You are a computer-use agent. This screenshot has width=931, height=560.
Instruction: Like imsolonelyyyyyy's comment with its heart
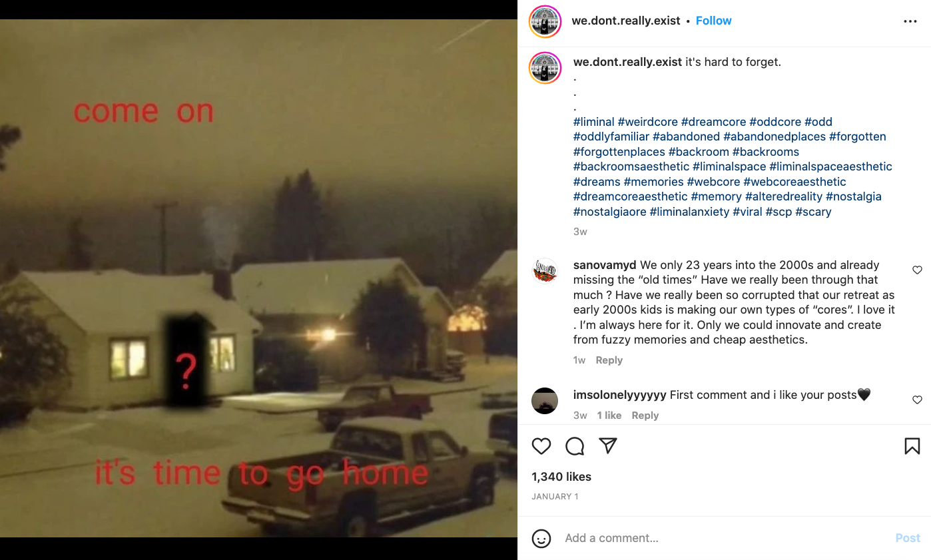(x=917, y=400)
